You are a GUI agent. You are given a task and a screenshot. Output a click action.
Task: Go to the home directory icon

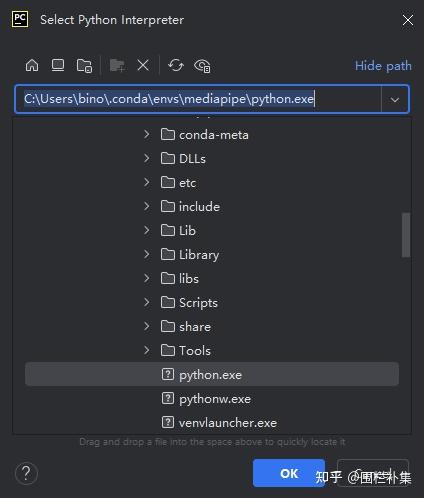32,65
